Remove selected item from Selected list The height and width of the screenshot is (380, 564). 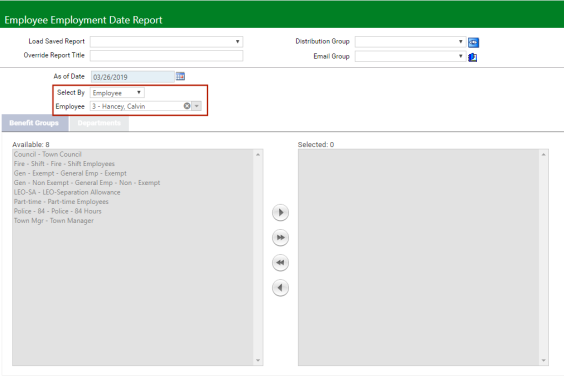pyautogui.click(x=280, y=288)
